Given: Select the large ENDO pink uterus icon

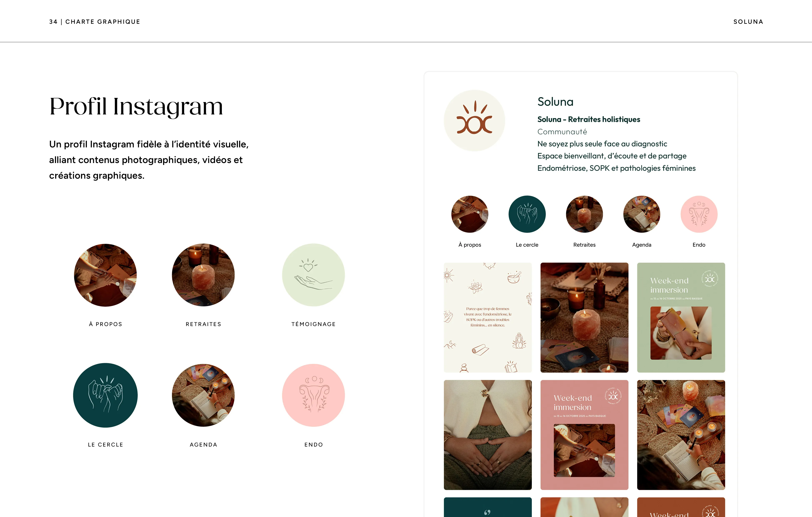Looking at the screenshot, I should (314, 395).
